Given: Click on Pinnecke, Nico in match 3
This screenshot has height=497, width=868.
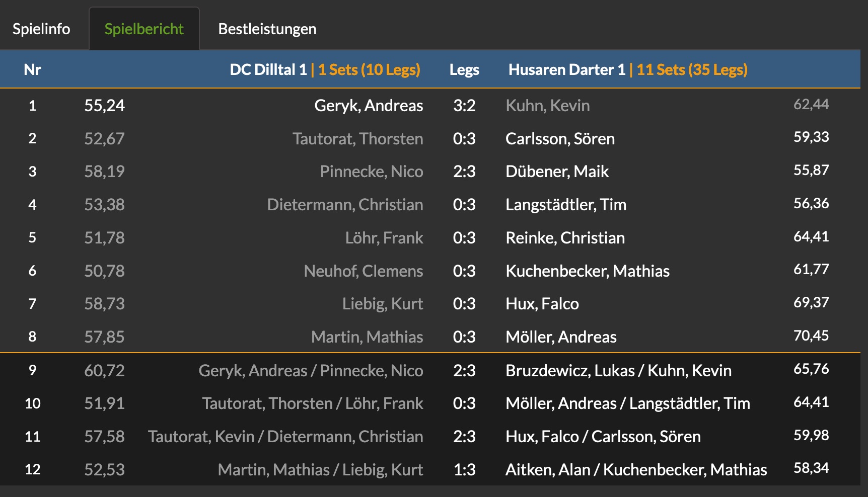Looking at the screenshot, I should 372,172.
